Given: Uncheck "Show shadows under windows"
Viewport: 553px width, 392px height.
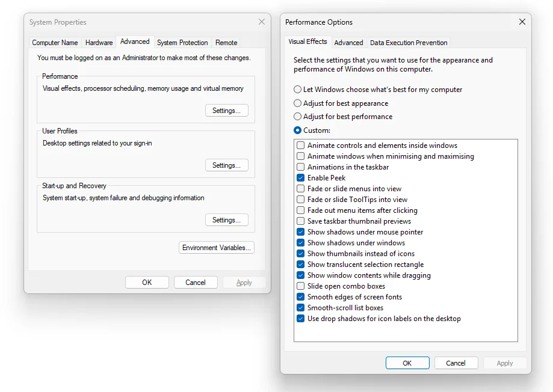Looking at the screenshot, I should [x=300, y=243].
